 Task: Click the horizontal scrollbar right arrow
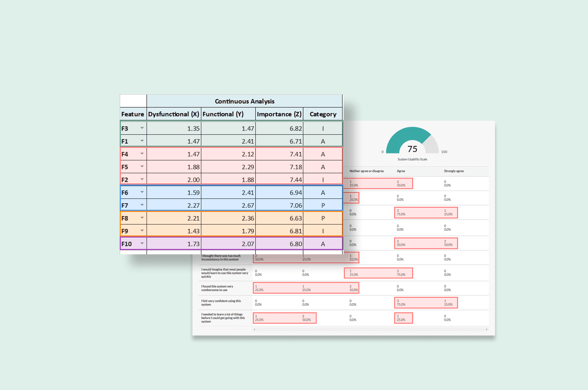[x=487, y=329]
